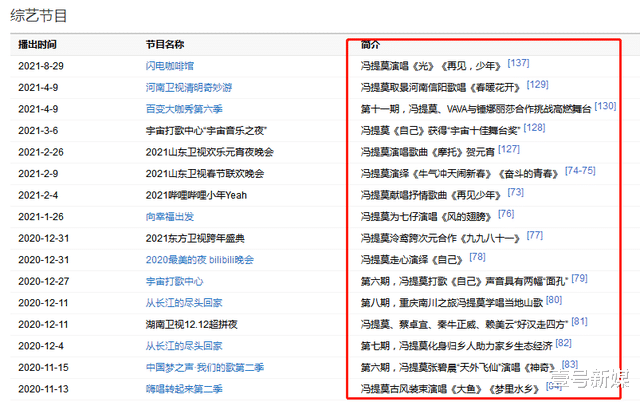The height and width of the screenshot is (402, 640).
Task: Click the 综艺节目 section heading
Action: coord(38,16)
